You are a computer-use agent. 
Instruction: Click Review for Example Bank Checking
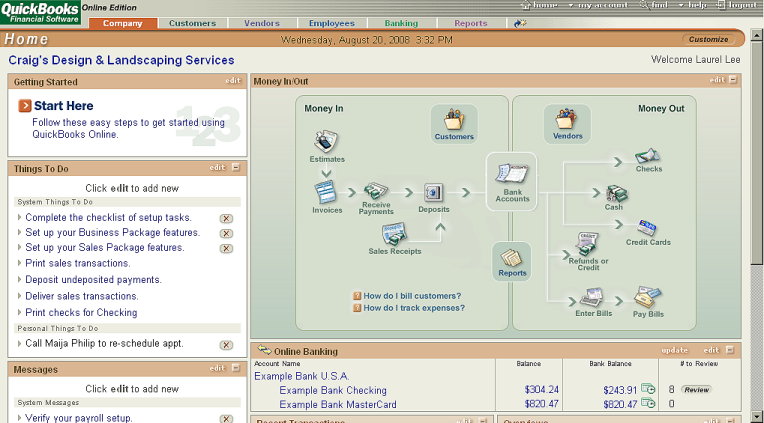point(697,389)
